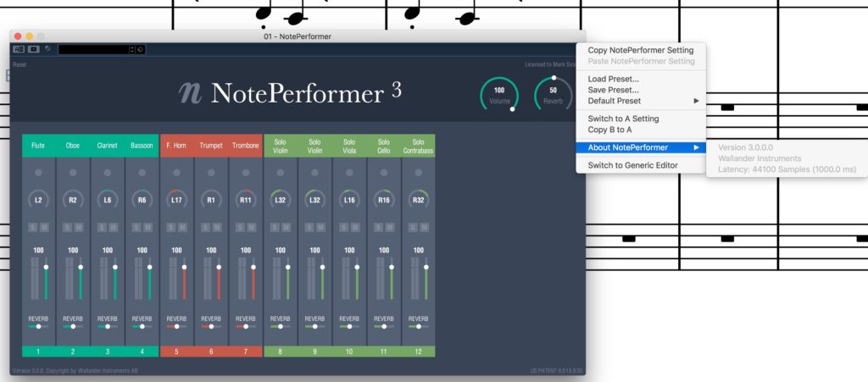Screen dimensions: 868x382
Task: Expand the About NotePerformer submenu
Action: tap(641, 147)
